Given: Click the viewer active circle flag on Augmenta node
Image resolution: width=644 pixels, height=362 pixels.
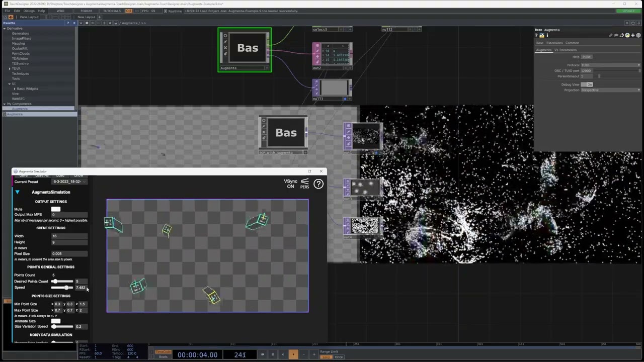Looking at the screenshot, I should point(225,36).
